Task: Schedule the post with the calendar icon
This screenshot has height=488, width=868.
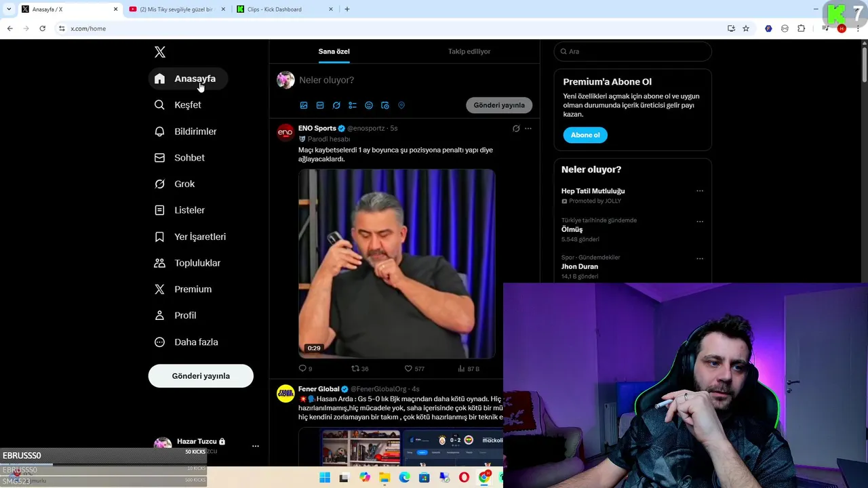Action: point(385,106)
